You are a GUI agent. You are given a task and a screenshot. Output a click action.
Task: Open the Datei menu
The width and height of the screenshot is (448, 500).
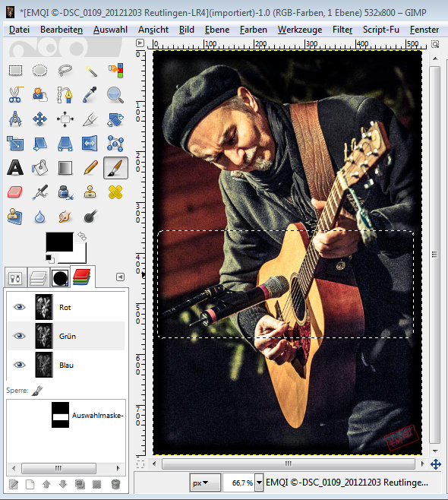(19, 30)
